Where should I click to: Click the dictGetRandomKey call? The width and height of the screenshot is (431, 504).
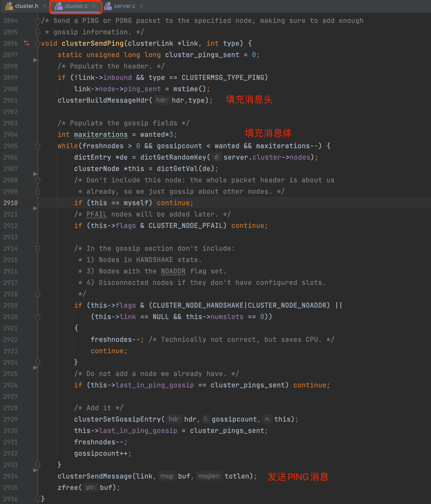tap(173, 157)
